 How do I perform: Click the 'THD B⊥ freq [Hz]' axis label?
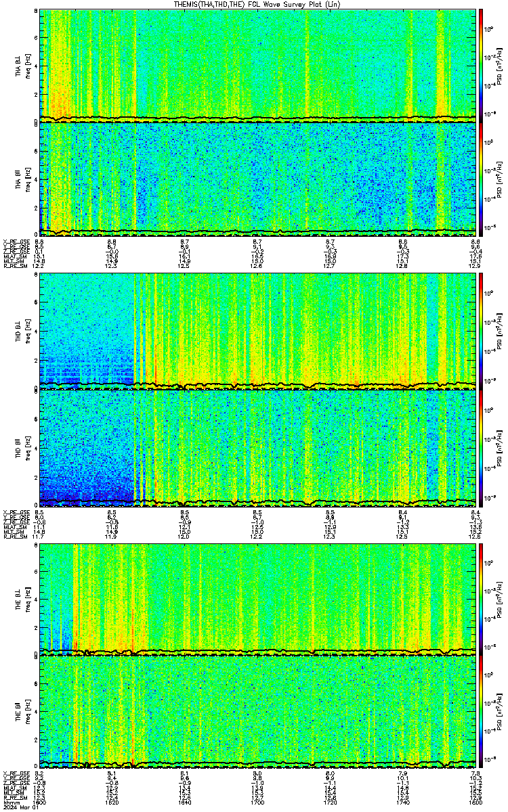tap(22, 331)
